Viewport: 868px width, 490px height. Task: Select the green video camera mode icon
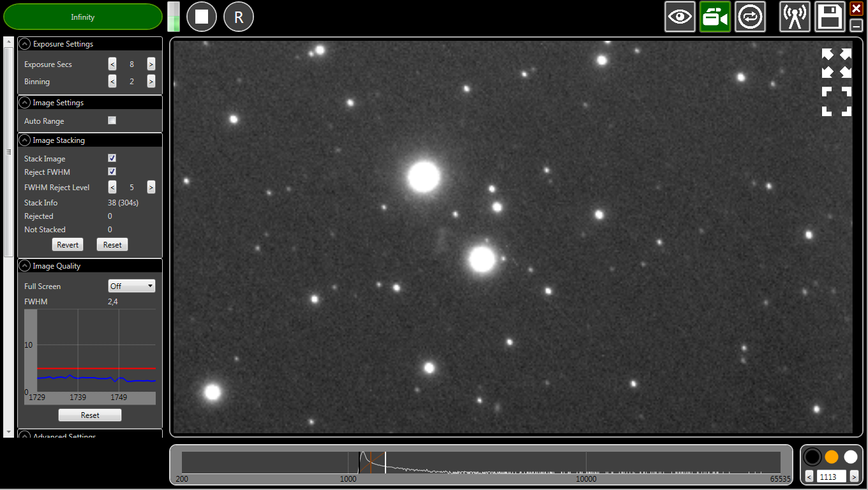coord(715,17)
